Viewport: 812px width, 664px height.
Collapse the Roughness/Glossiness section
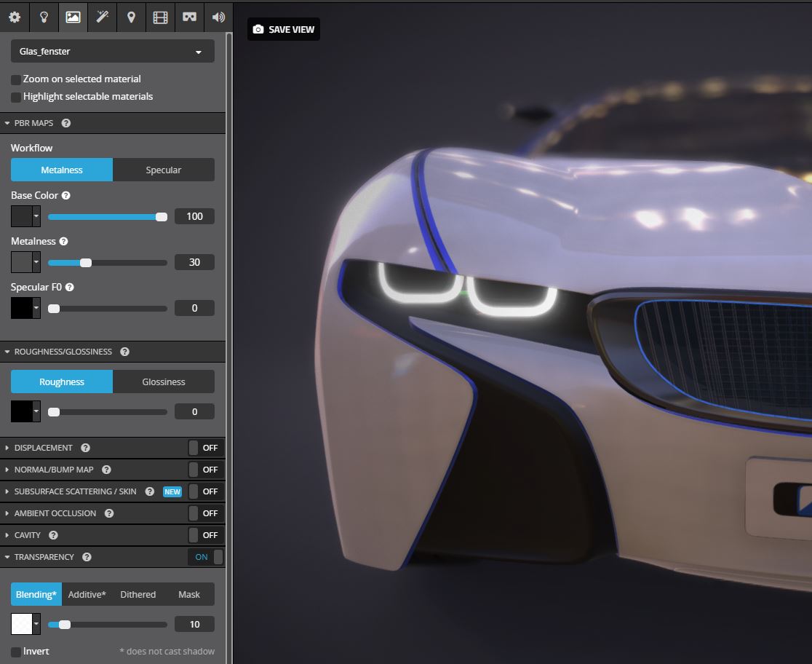click(7, 352)
